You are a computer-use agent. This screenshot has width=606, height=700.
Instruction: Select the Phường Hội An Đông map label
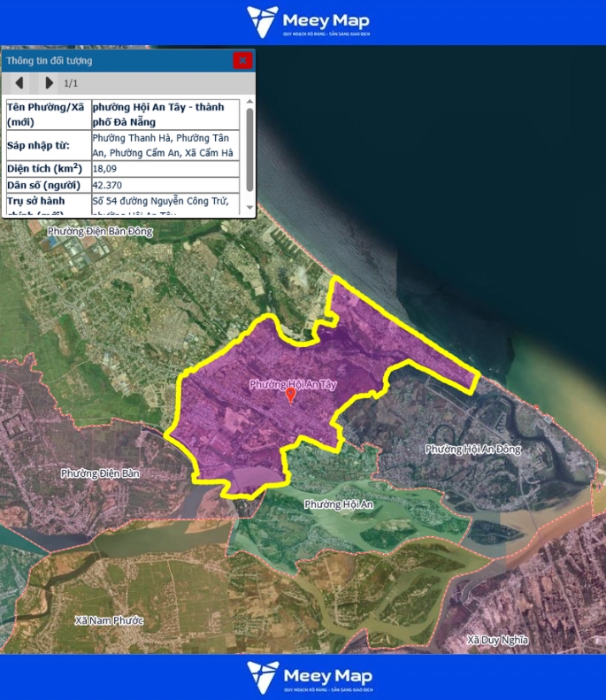point(472,450)
